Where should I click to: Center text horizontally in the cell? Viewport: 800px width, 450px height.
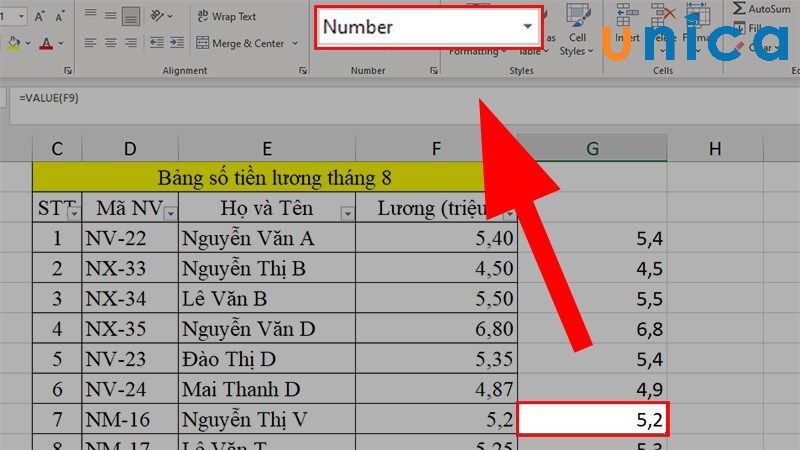110,43
